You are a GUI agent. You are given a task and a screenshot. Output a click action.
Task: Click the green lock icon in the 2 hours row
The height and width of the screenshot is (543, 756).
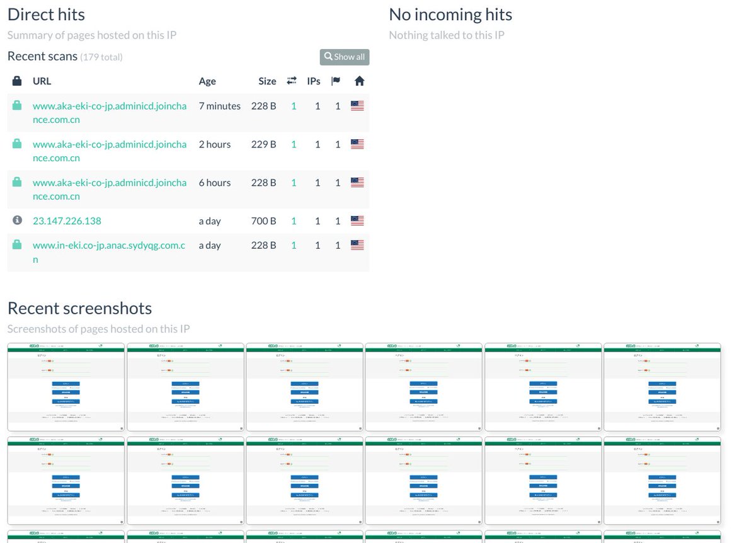coord(17,144)
